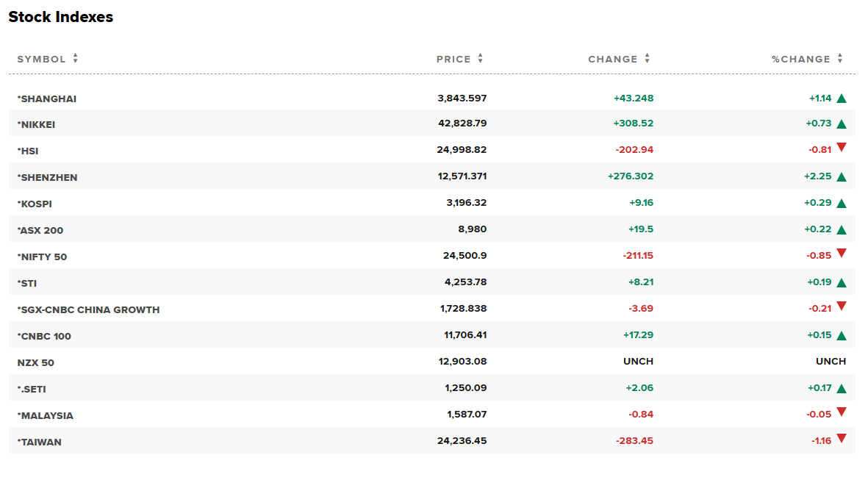
Task: Open the NZX 50 index link
Action: coord(36,363)
